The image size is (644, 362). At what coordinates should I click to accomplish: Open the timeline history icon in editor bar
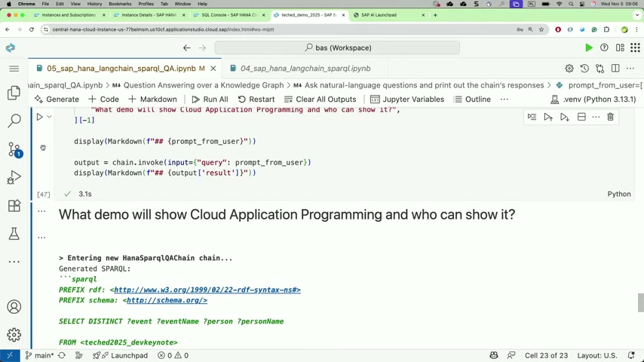(x=584, y=69)
